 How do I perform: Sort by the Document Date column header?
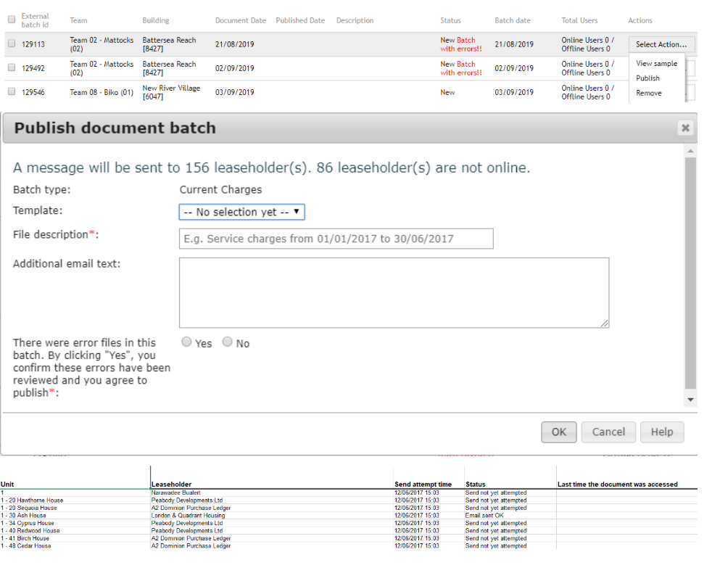tap(240, 20)
